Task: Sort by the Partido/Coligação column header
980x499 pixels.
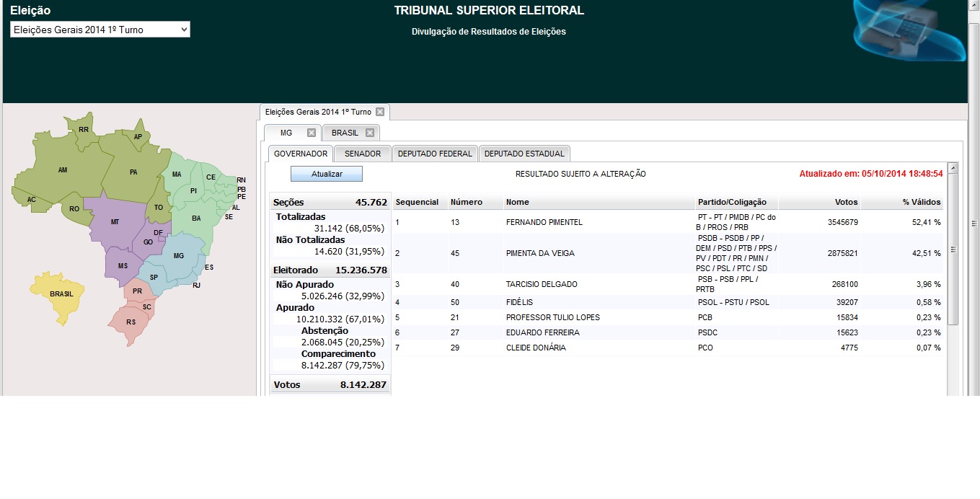Action: [732, 202]
